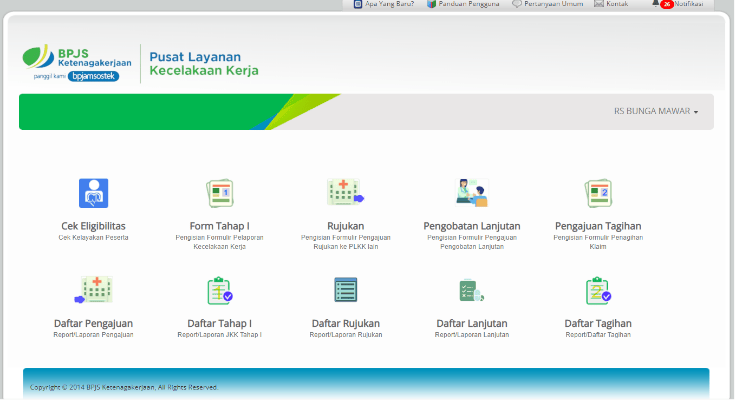Click the notification bell icon
Image resolution: width=735 pixels, height=400 pixels.
point(655,3)
